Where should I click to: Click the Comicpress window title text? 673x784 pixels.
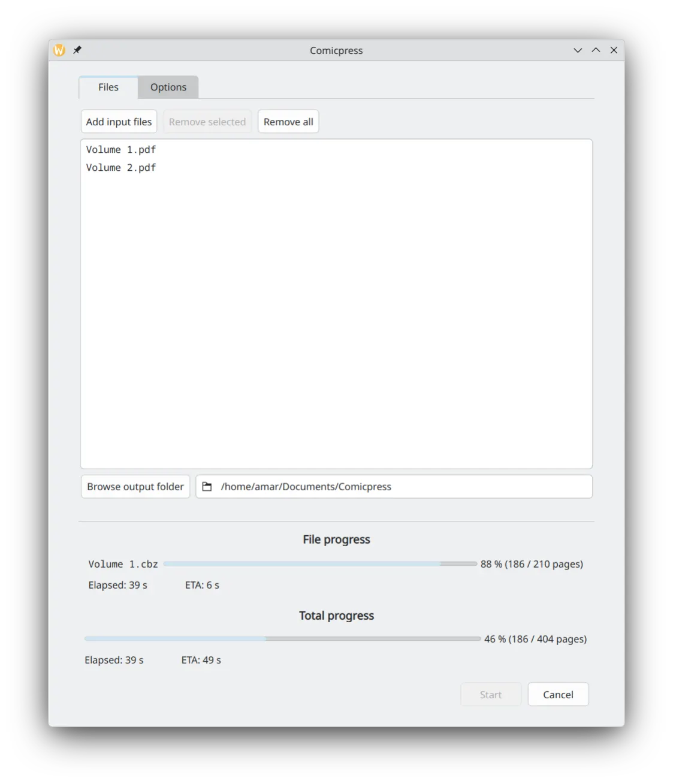336,50
